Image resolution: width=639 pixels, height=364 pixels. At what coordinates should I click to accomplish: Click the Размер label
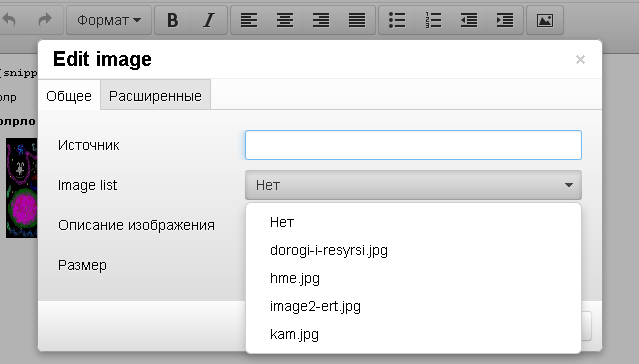(82, 265)
